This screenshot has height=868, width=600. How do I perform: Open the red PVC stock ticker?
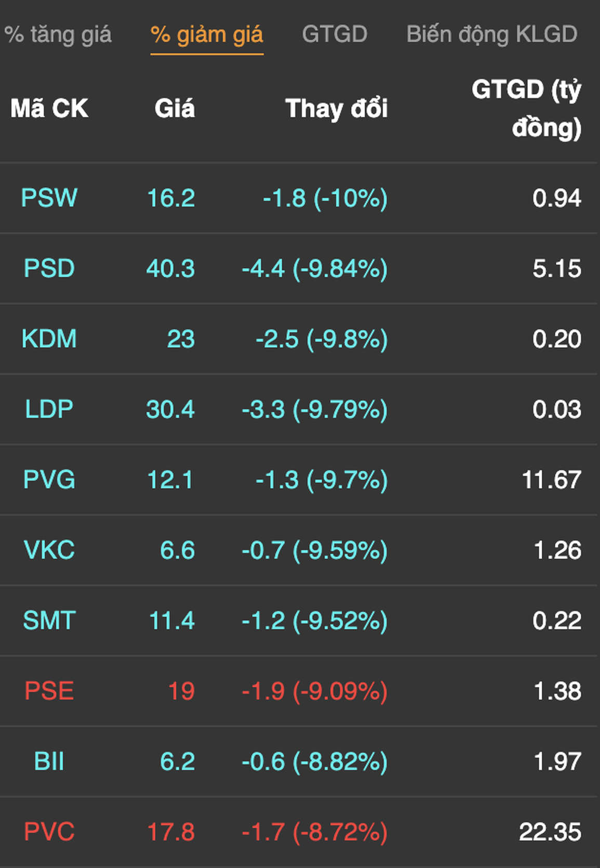click(49, 832)
